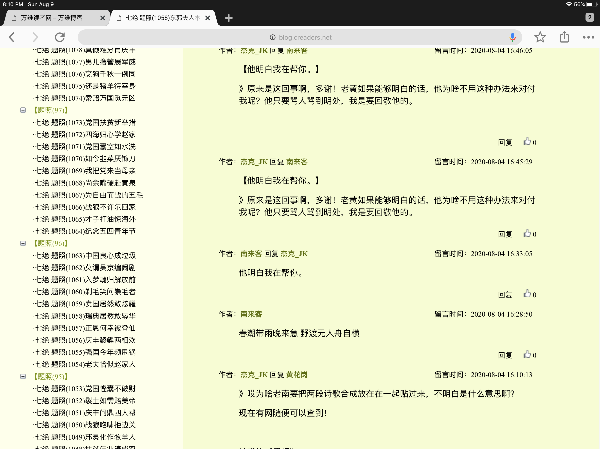Open sidebar entry numbered 1052
Image resolution: width=600 pixels, height=449 pixels.
click(x=85, y=401)
